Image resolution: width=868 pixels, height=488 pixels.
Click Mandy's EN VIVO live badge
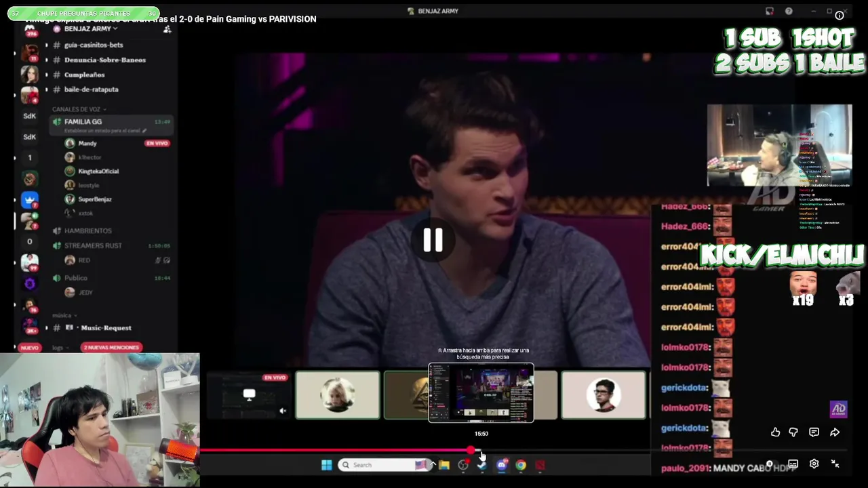(157, 144)
